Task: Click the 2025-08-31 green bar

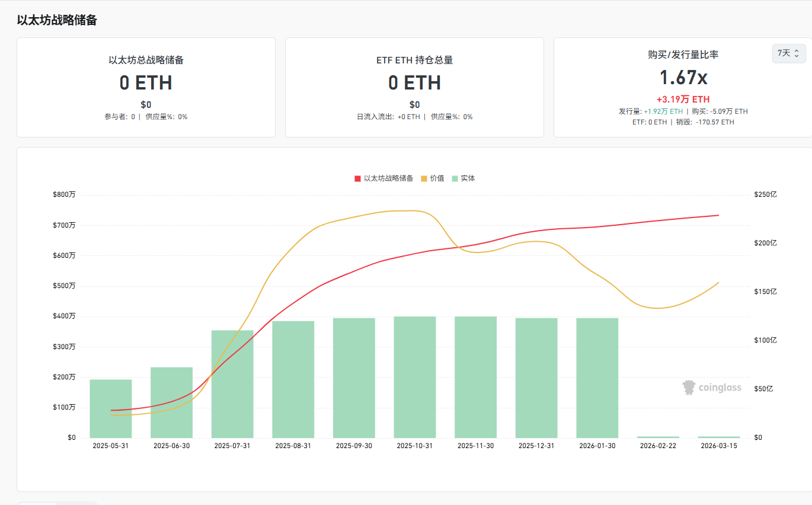Action: tap(293, 379)
